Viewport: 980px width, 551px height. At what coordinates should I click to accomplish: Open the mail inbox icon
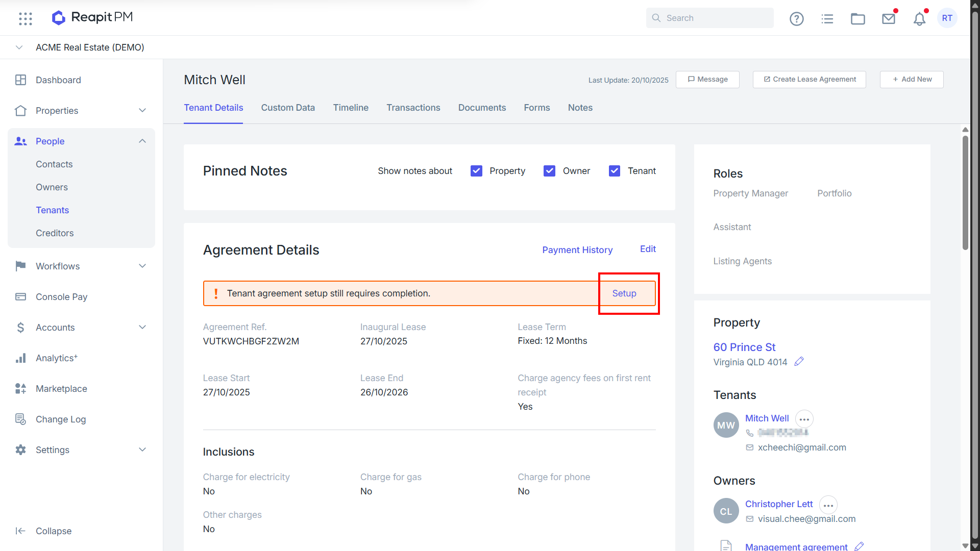click(x=889, y=19)
